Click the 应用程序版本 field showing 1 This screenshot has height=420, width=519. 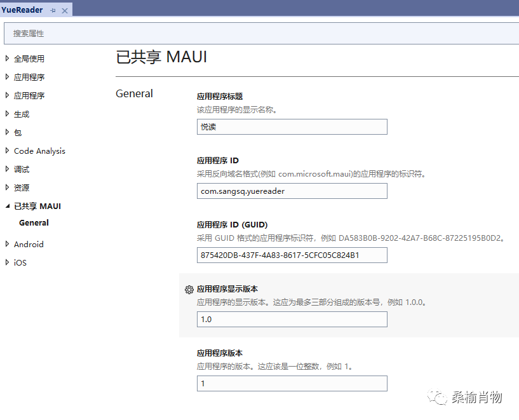[292, 383]
